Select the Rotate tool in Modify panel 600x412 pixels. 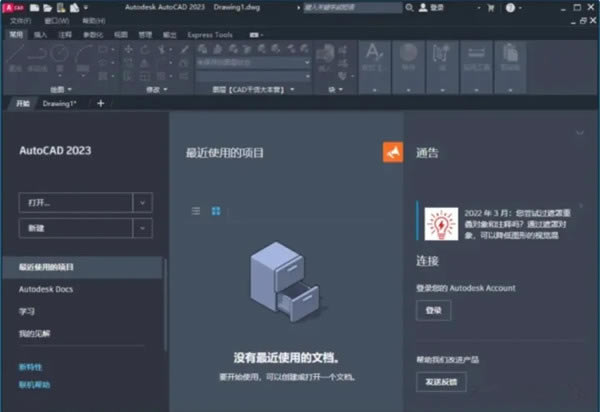(145, 49)
